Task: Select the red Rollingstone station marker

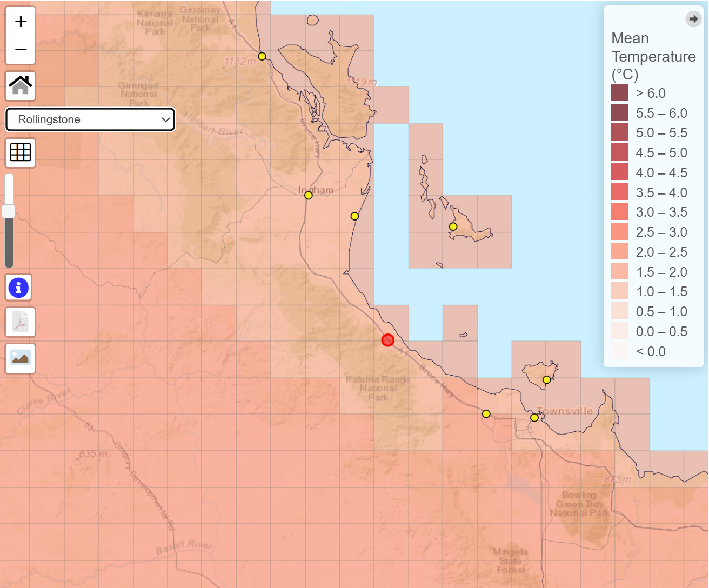Action: coord(387,340)
